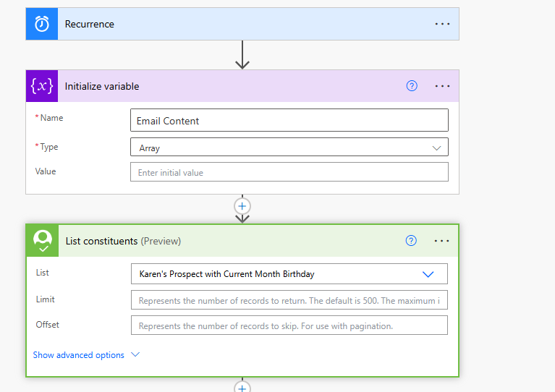This screenshot has height=392, width=555.
Task: Open the List constituents ellipsis menu
Action: 441,241
